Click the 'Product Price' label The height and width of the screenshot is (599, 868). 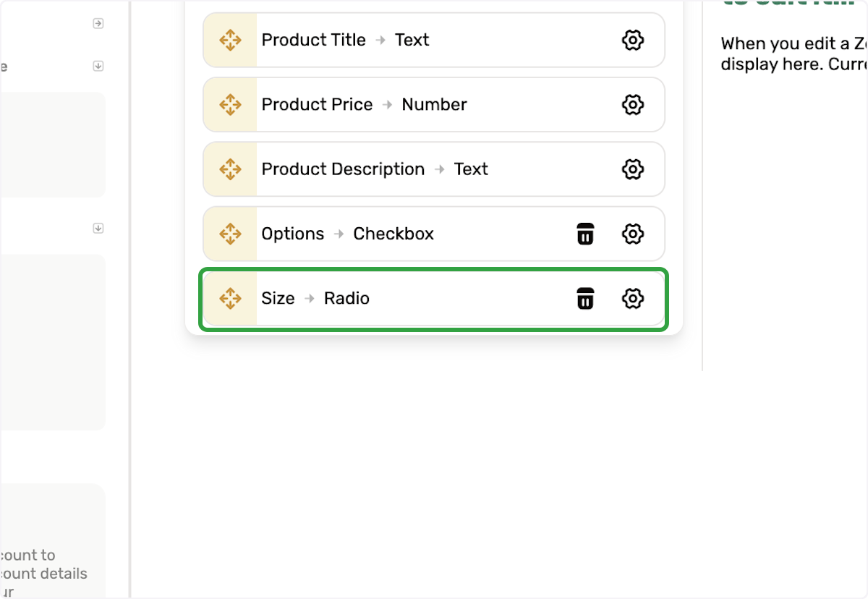click(317, 104)
